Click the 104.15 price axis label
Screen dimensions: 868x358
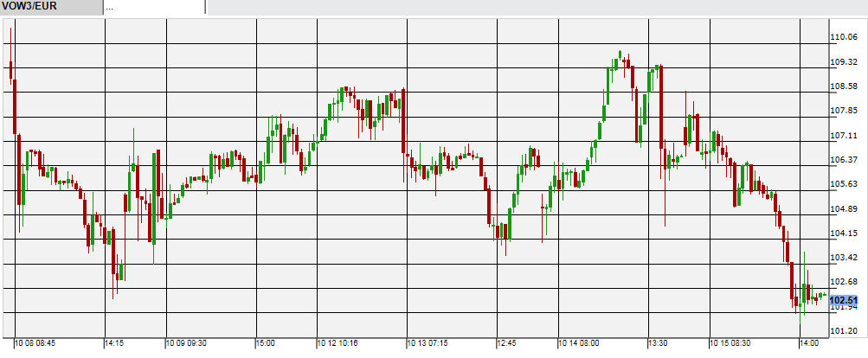coord(843,233)
